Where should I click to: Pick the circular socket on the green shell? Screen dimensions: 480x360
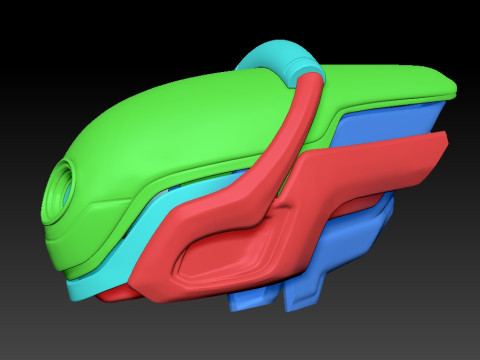click(58, 191)
